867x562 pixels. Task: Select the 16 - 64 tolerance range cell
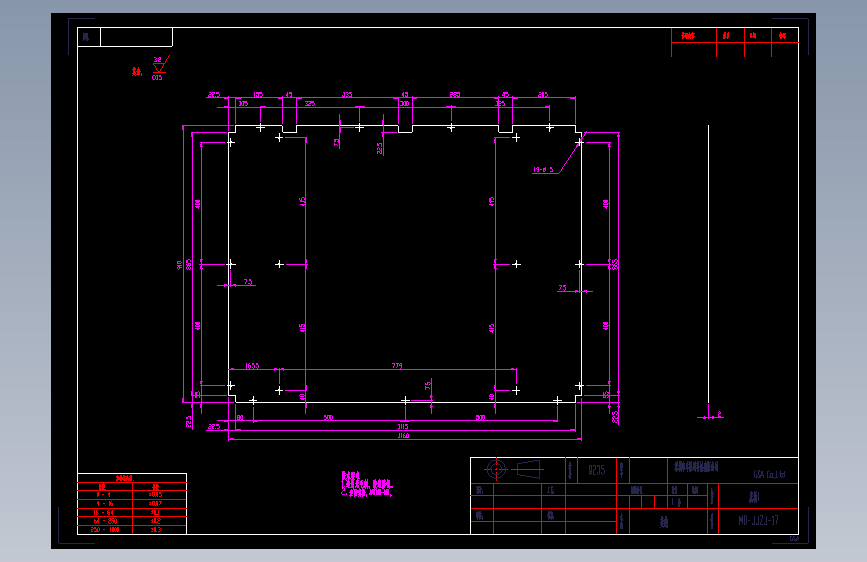(105, 513)
